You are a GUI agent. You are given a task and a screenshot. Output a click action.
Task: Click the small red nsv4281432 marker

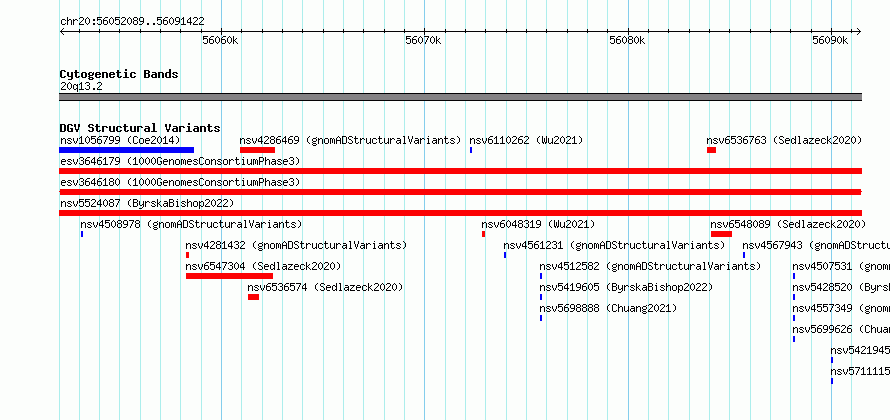click(187, 255)
